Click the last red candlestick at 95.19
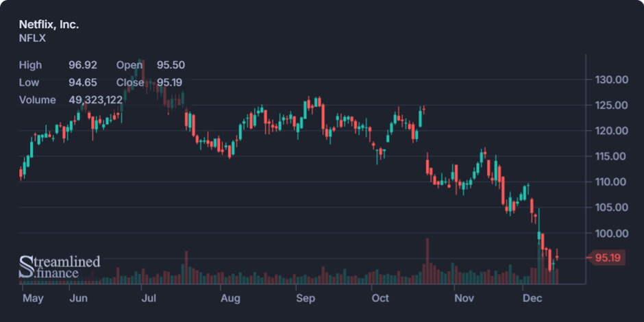The image size is (644, 322). [x=557, y=256]
